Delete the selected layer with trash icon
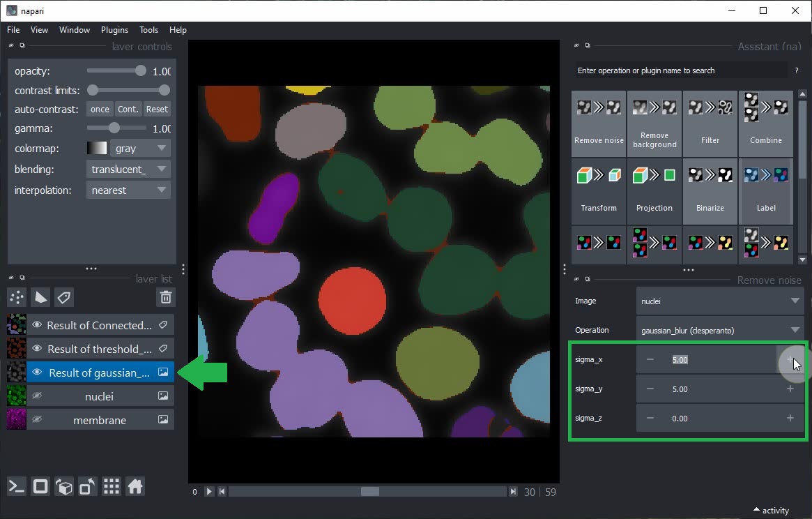Image resolution: width=812 pixels, height=519 pixels. [165, 297]
